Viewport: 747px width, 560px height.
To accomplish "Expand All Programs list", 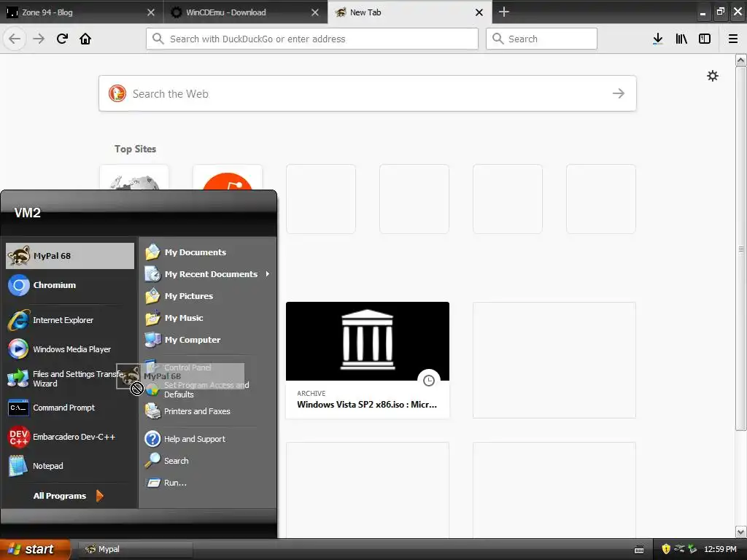I will [68, 496].
